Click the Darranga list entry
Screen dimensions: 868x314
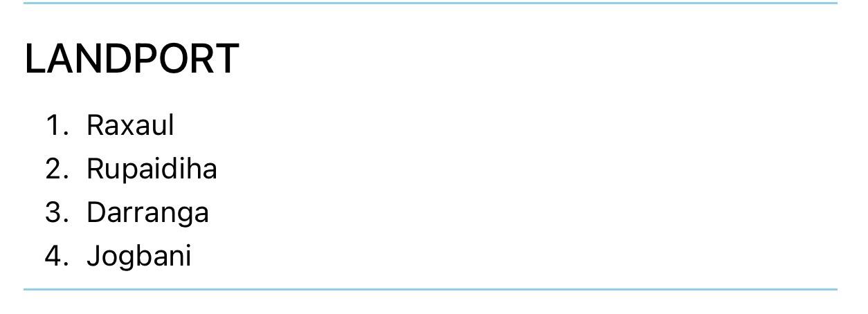point(147,212)
